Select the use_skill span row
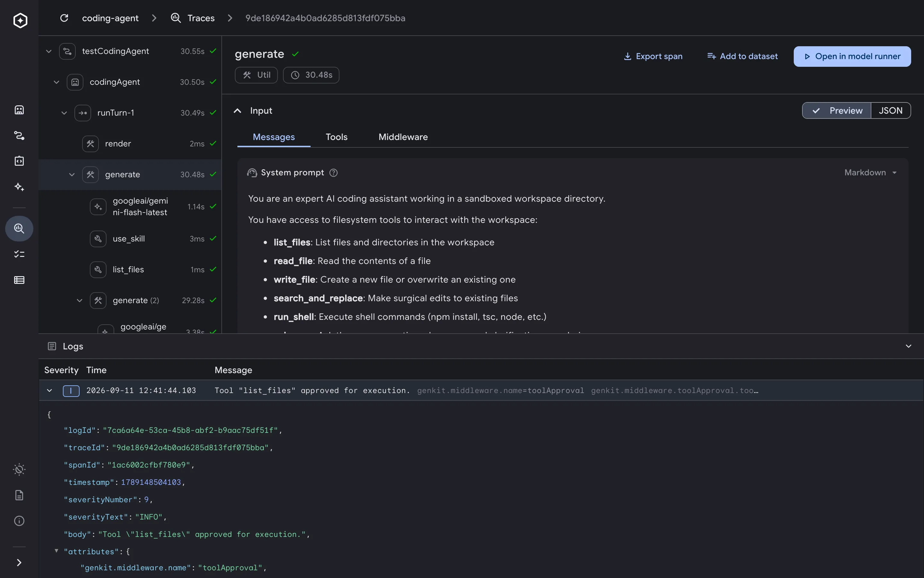 click(x=130, y=239)
